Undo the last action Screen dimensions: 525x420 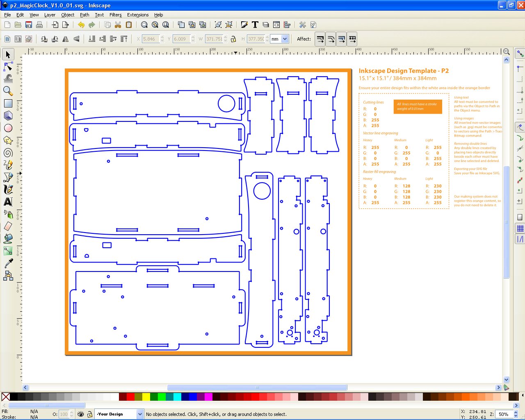click(x=81, y=25)
